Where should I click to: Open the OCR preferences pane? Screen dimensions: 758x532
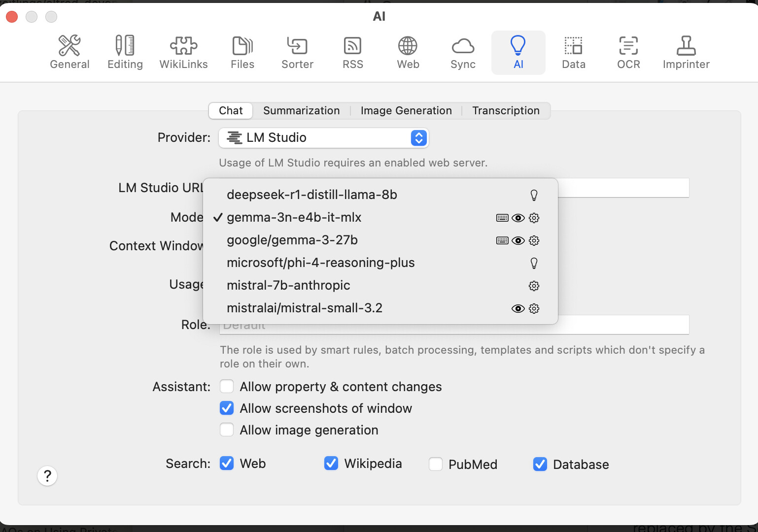[x=628, y=52]
